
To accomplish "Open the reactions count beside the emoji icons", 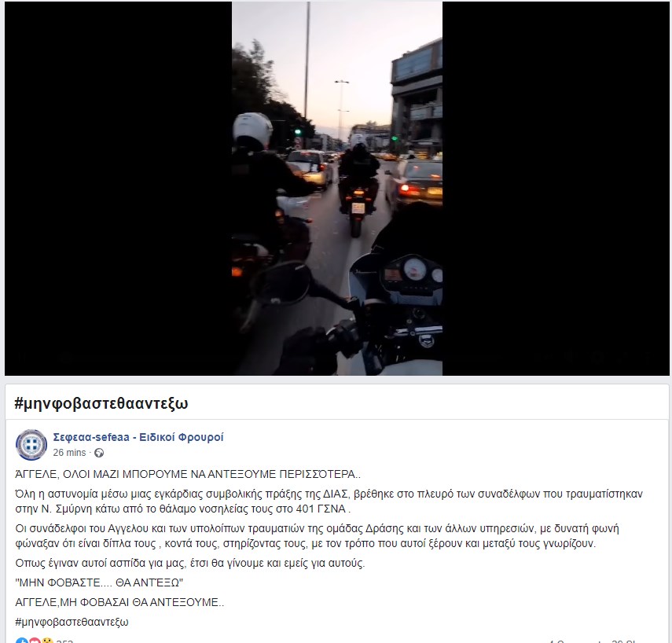I will [x=64, y=641].
